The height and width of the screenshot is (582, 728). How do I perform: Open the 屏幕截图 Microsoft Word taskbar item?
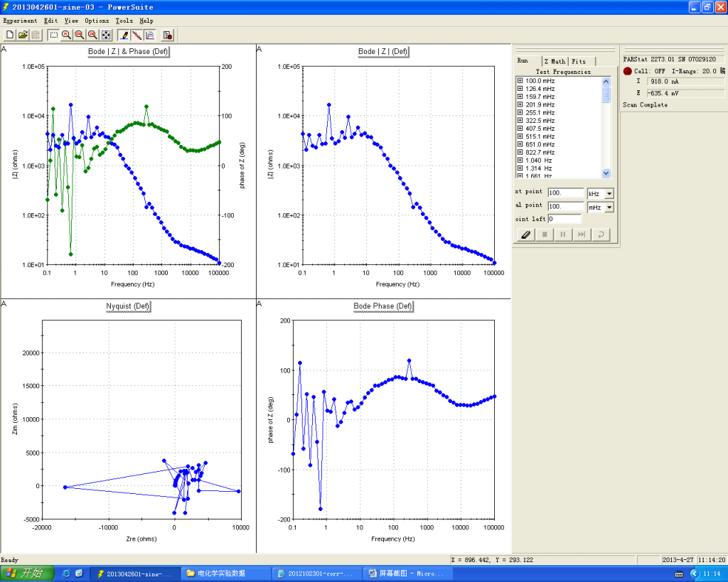tap(407, 574)
